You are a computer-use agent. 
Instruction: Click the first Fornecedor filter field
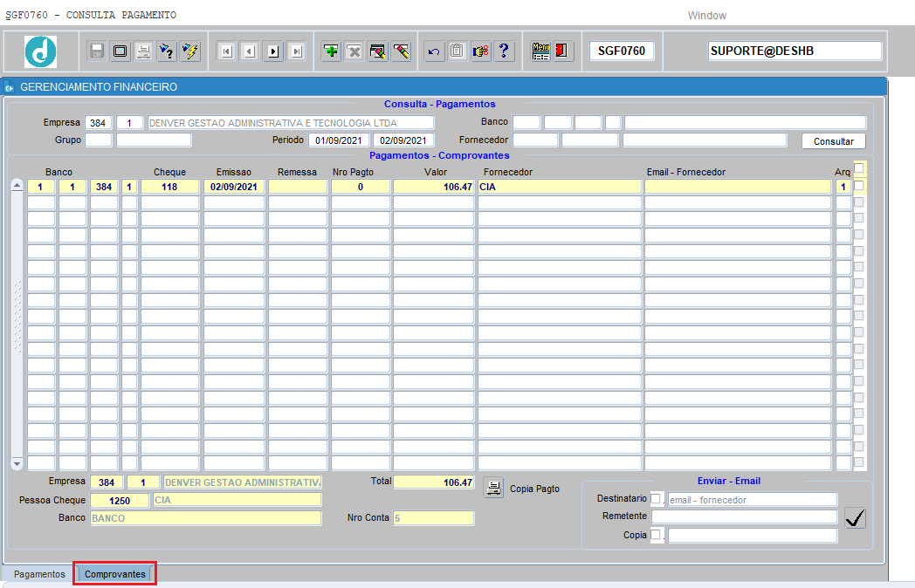point(535,140)
